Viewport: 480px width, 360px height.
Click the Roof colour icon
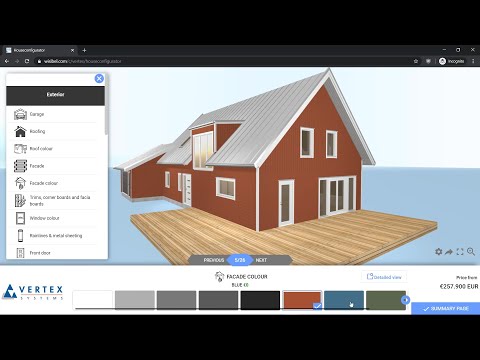[x=20, y=149]
